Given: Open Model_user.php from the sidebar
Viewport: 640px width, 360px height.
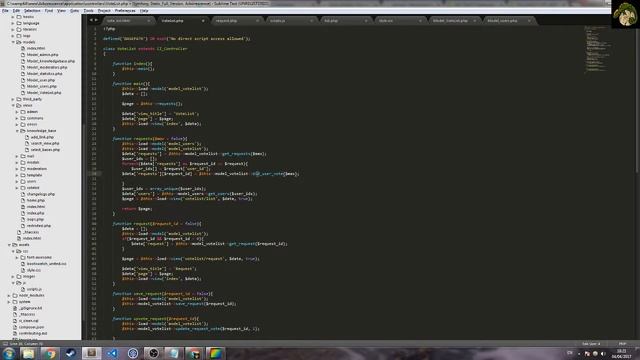Looking at the screenshot, I should pos(41,80).
